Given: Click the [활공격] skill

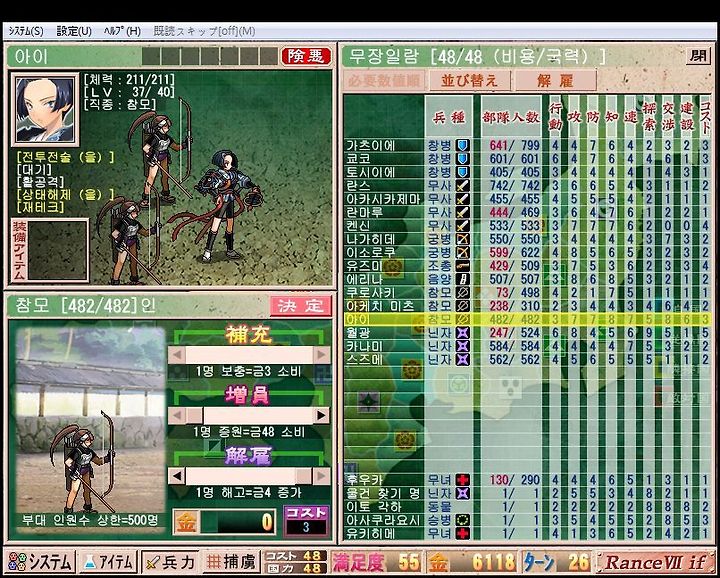Looking at the screenshot, I should [40, 182].
